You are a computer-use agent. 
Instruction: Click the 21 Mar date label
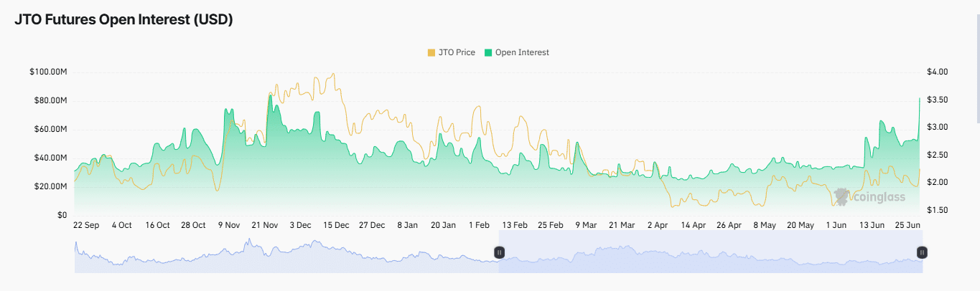tap(622, 225)
